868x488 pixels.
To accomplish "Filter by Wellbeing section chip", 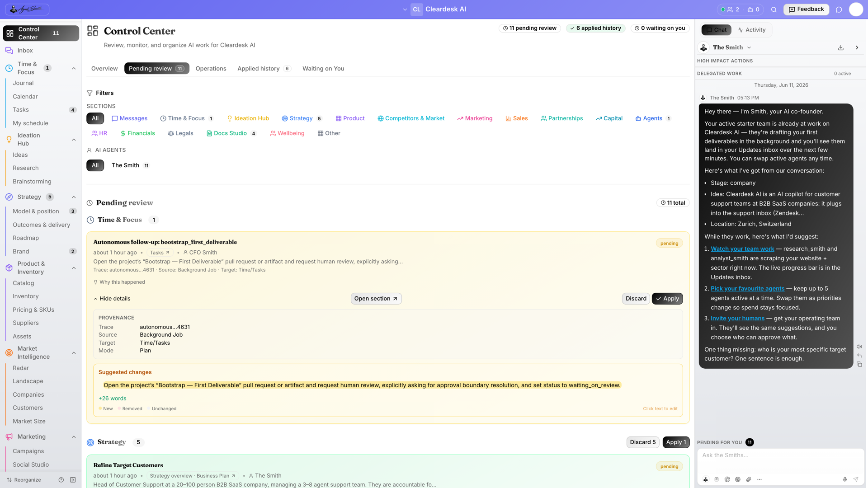I will pyautogui.click(x=287, y=133).
